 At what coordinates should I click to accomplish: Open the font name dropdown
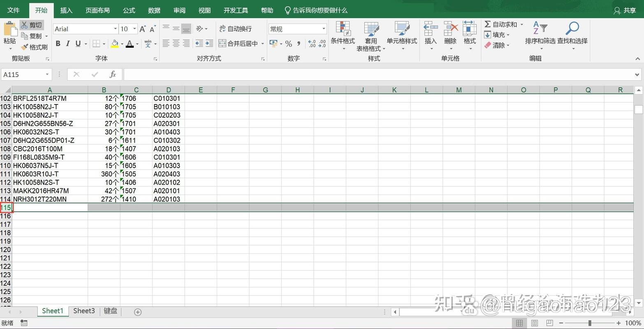coord(115,29)
